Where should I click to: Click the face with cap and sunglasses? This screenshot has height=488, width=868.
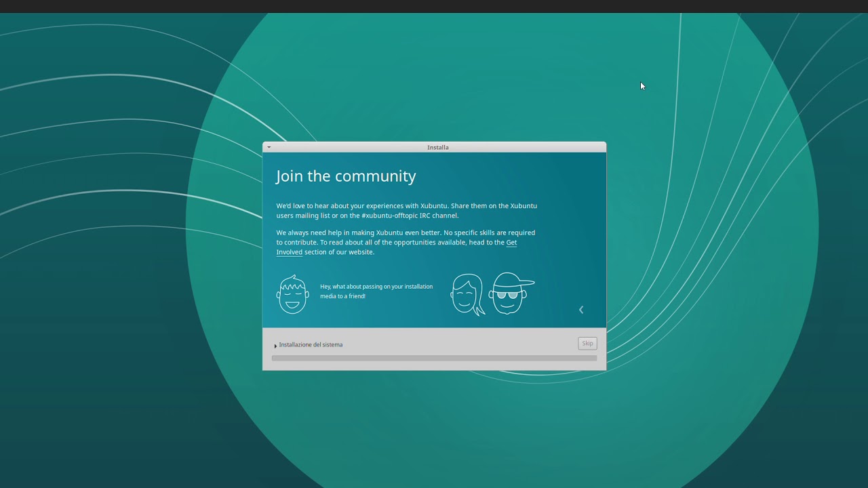(511, 293)
